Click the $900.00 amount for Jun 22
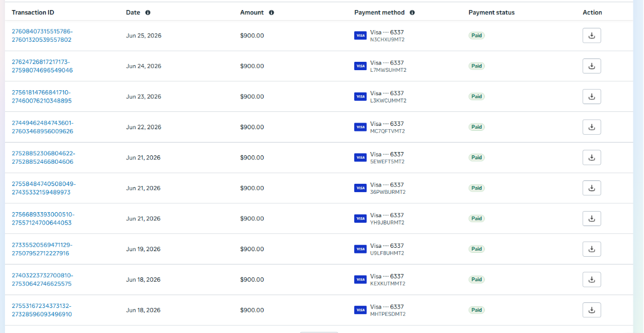This screenshot has width=644, height=333. coord(252,127)
